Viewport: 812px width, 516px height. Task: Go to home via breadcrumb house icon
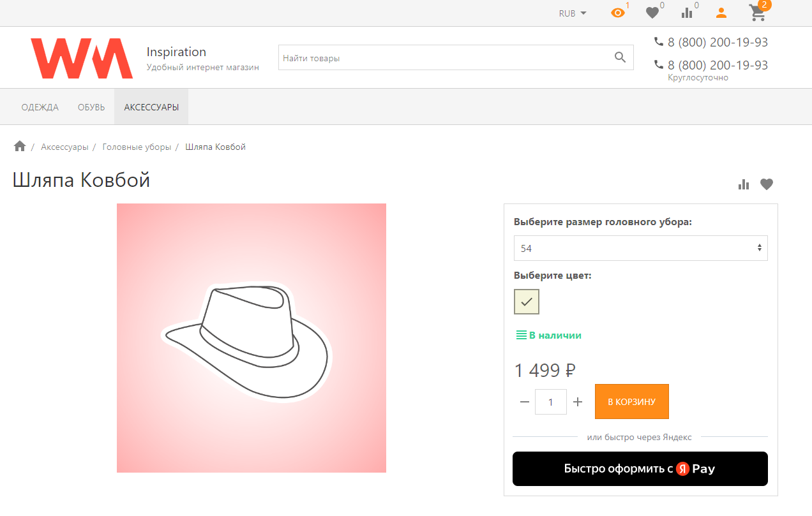(20, 147)
